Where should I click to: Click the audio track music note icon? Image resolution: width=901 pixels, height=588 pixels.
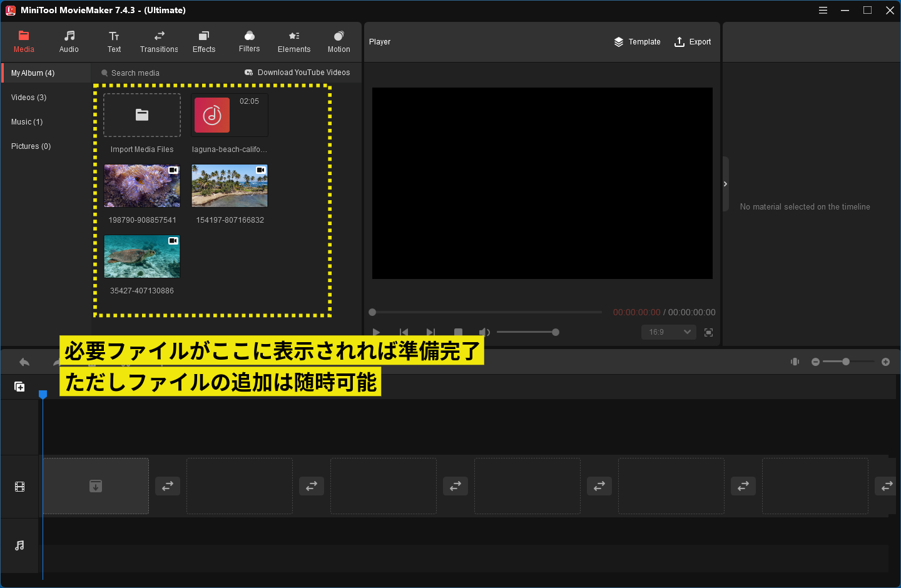(19, 545)
